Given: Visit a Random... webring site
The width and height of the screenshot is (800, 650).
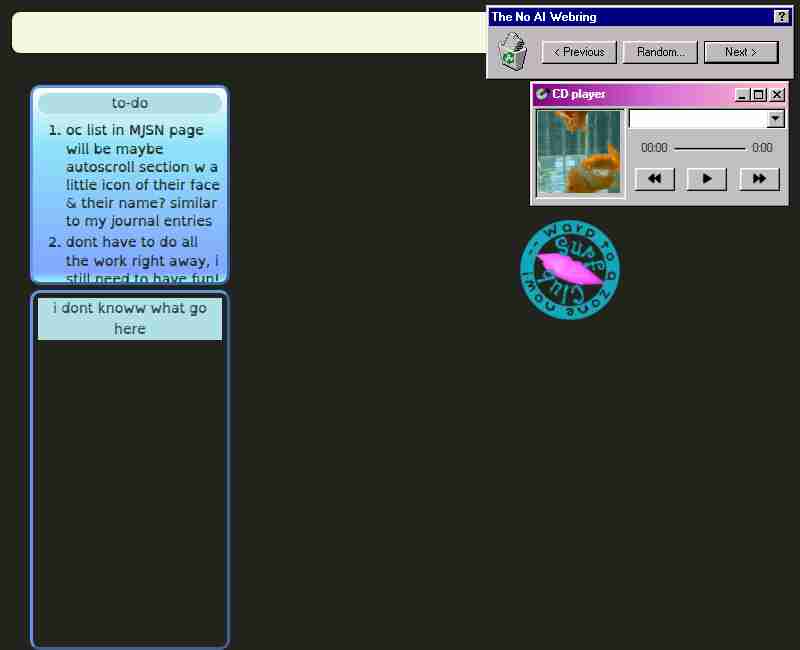Looking at the screenshot, I should click(x=660, y=52).
